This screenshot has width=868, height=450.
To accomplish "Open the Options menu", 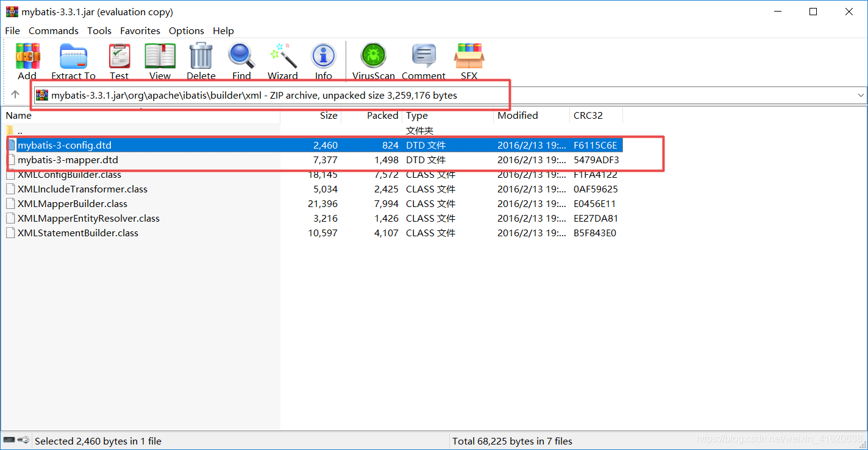I will pos(186,30).
